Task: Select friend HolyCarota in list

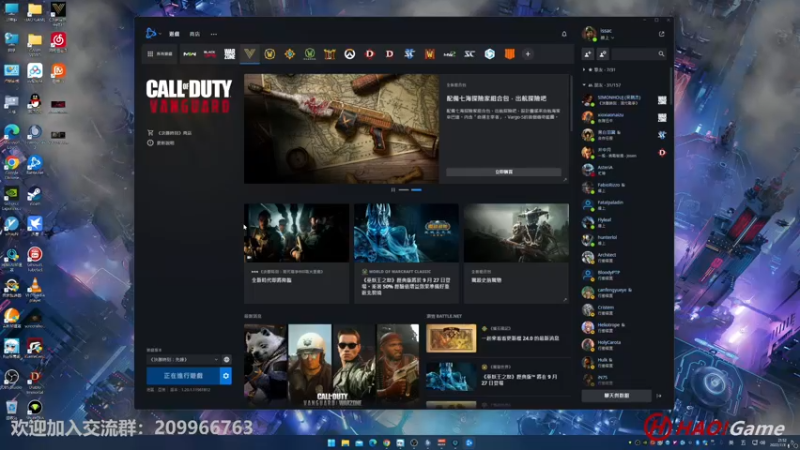Action: click(624, 345)
